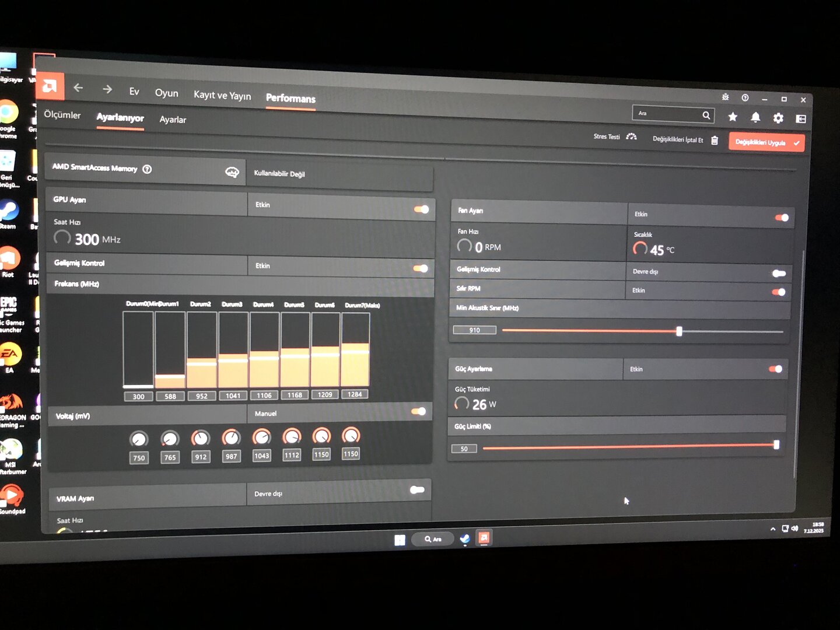Enable the VRAM Ayarı switch

pyautogui.click(x=417, y=490)
